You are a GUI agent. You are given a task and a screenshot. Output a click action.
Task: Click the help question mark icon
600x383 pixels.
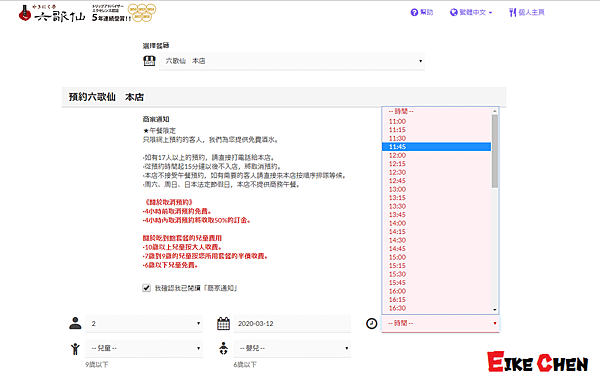click(x=414, y=13)
